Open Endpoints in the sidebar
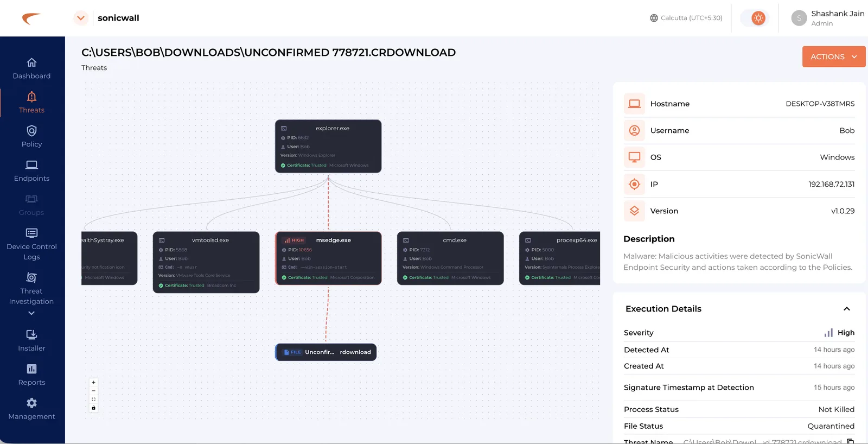Screen dimensions: 868x444 [x=31, y=171]
